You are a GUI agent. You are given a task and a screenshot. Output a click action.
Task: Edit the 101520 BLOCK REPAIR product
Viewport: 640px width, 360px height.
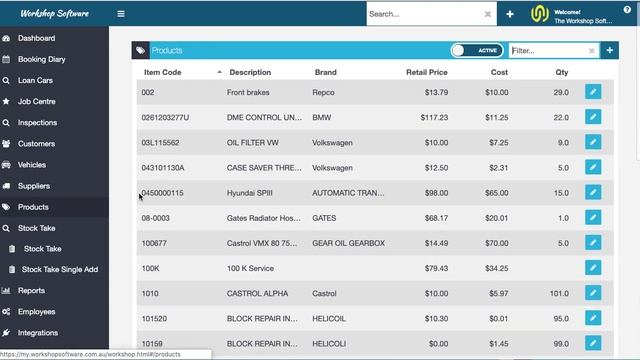(593, 318)
